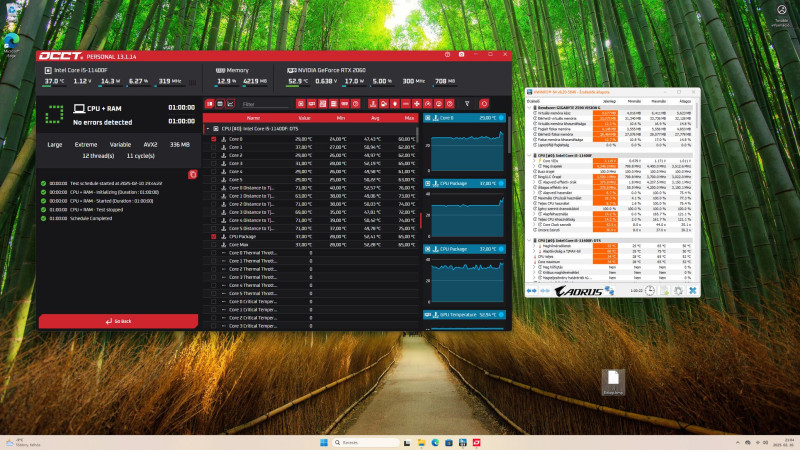Click the Jelenlegi column header in HWiNFO
The width and height of the screenshot is (800, 450).
point(609,101)
